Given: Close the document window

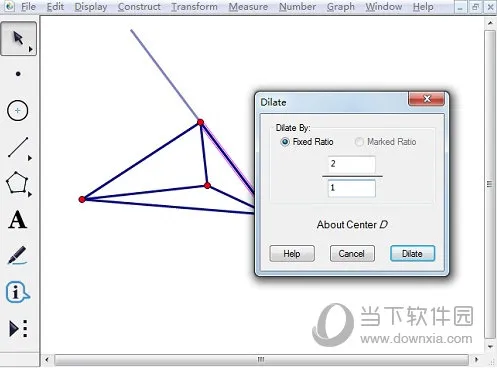Looking at the screenshot, I should point(490,7).
